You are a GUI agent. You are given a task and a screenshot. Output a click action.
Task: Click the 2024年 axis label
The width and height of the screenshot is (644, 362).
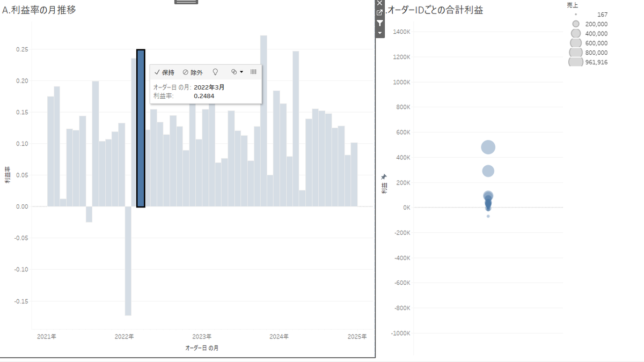click(279, 337)
